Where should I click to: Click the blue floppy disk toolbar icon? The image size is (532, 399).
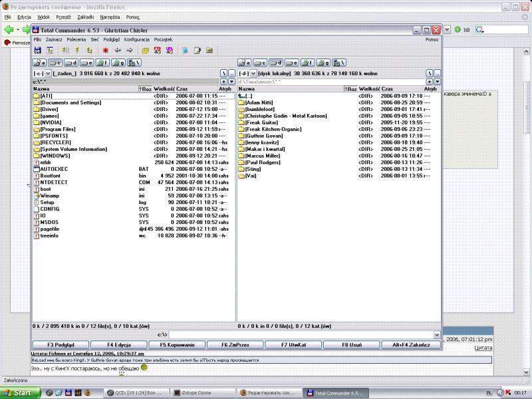[38, 50]
